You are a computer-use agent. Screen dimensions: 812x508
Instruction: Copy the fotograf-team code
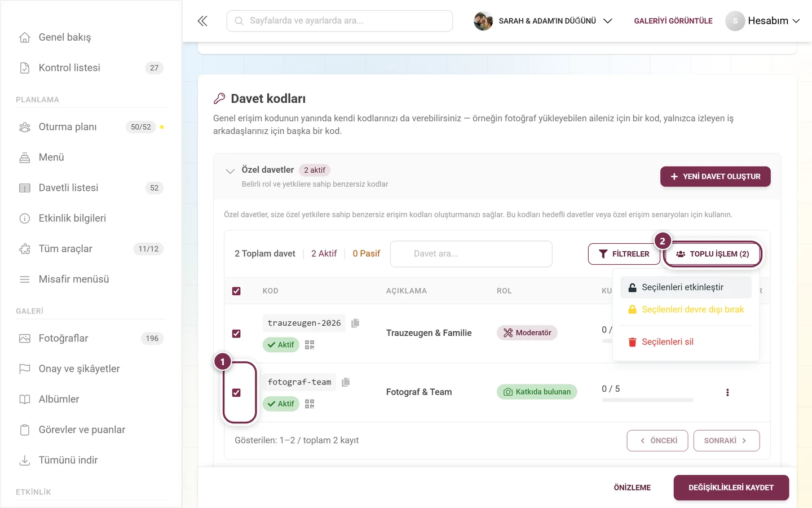346,382
